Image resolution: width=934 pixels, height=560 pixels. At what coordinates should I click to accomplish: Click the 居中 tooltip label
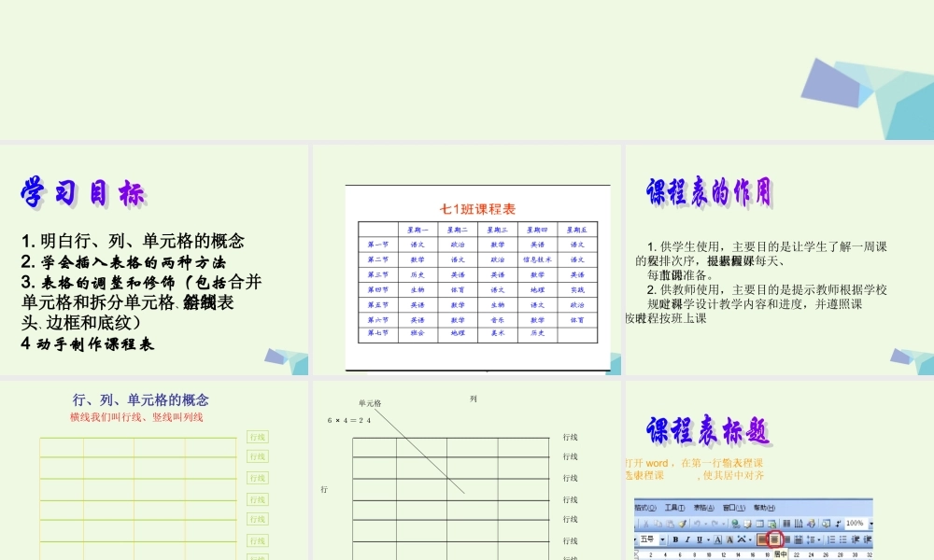tap(780, 554)
